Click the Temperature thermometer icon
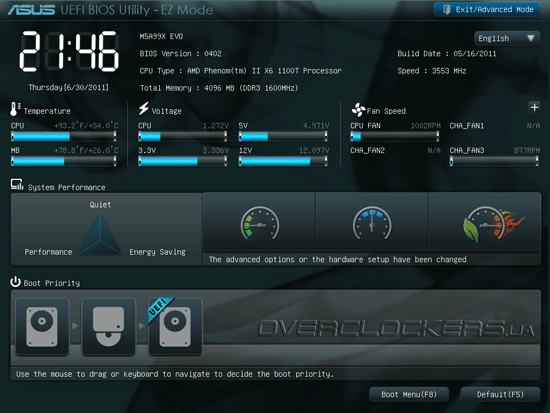Image resolution: width=550 pixels, height=413 pixels. (x=14, y=109)
